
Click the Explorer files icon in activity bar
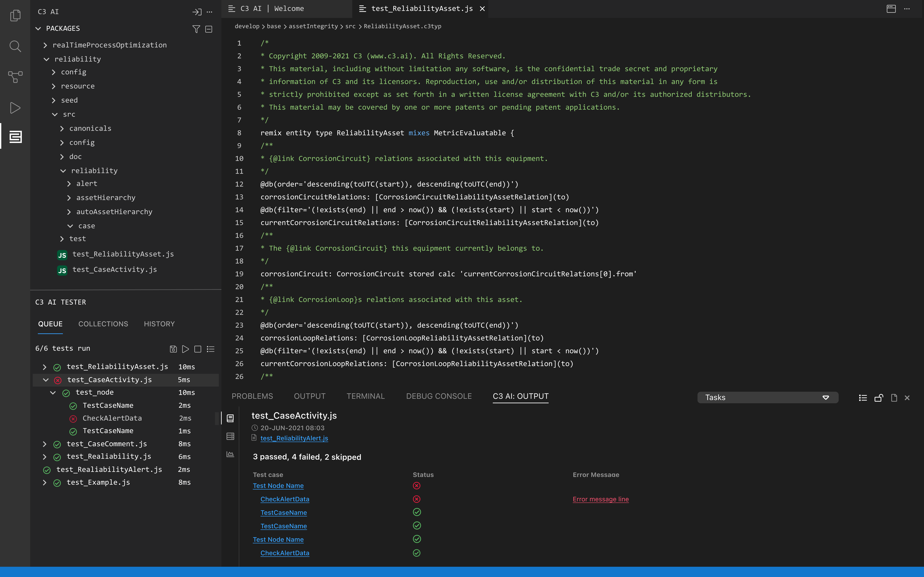(15, 15)
